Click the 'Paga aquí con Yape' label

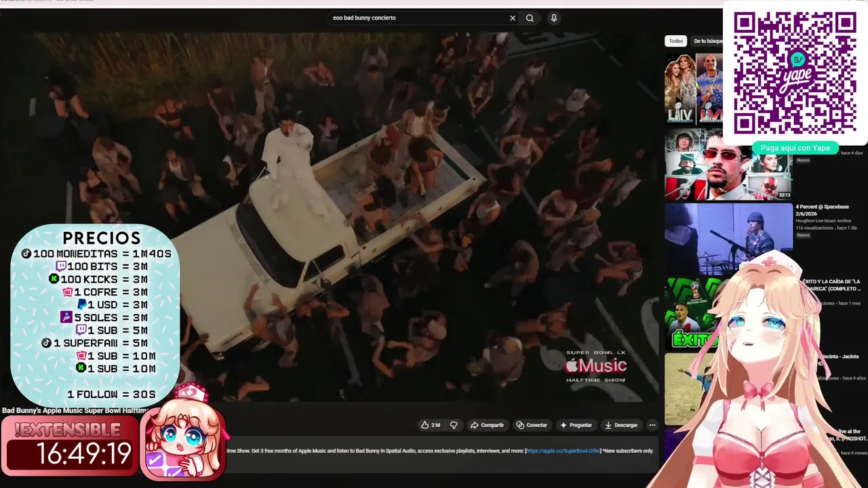(x=795, y=148)
